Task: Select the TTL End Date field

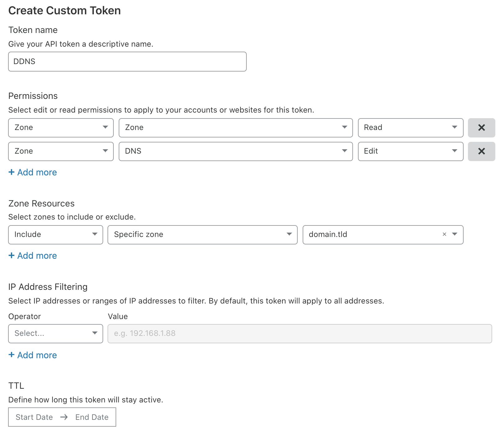Action: 92,417
